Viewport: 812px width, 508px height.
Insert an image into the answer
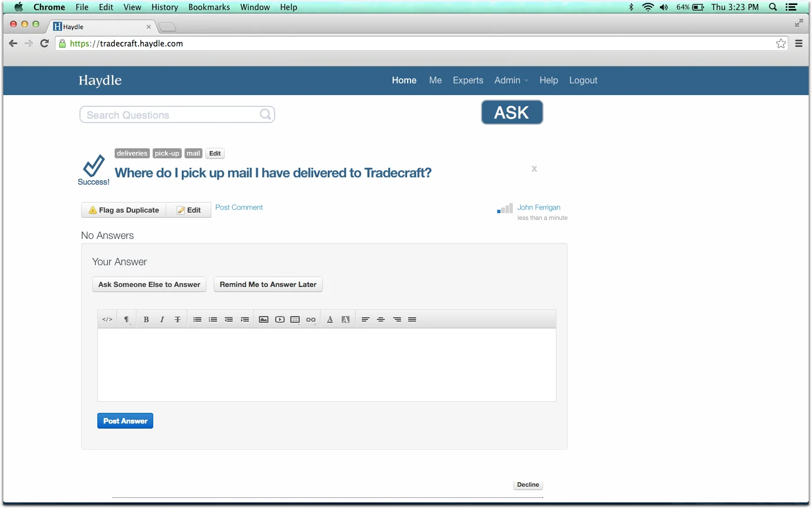[263, 319]
